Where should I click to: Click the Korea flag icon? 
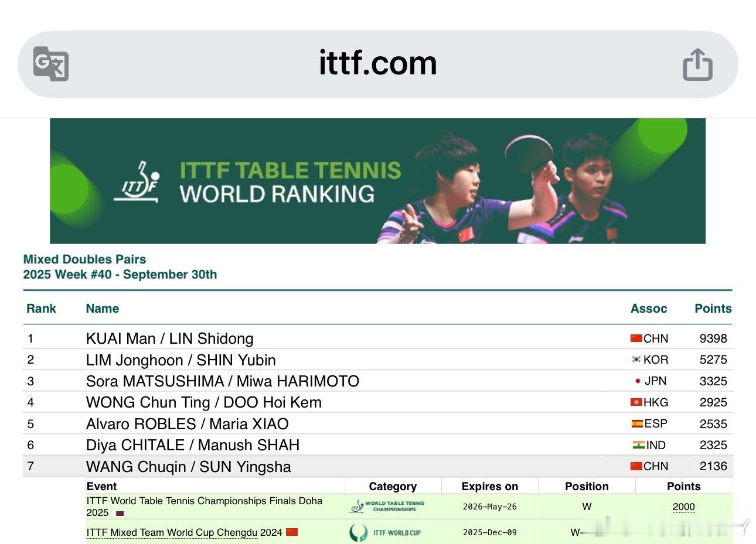[636, 360]
